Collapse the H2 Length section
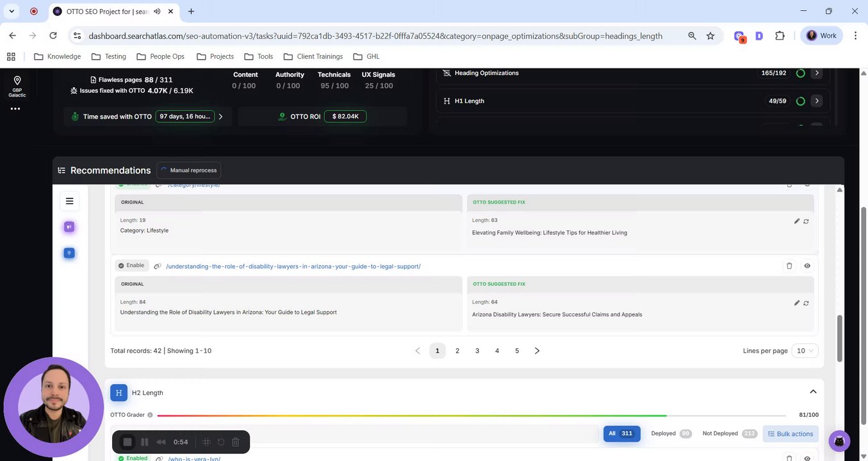This screenshot has height=461, width=868. (x=813, y=392)
